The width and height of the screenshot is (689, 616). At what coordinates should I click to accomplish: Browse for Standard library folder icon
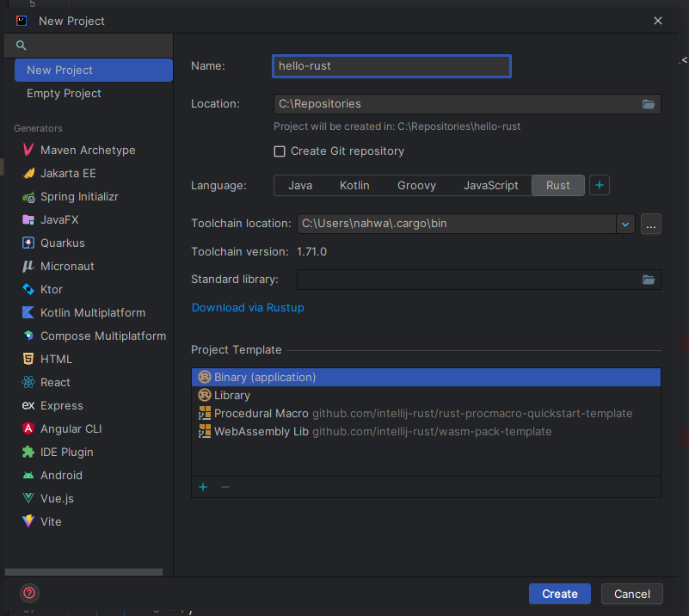649,280
